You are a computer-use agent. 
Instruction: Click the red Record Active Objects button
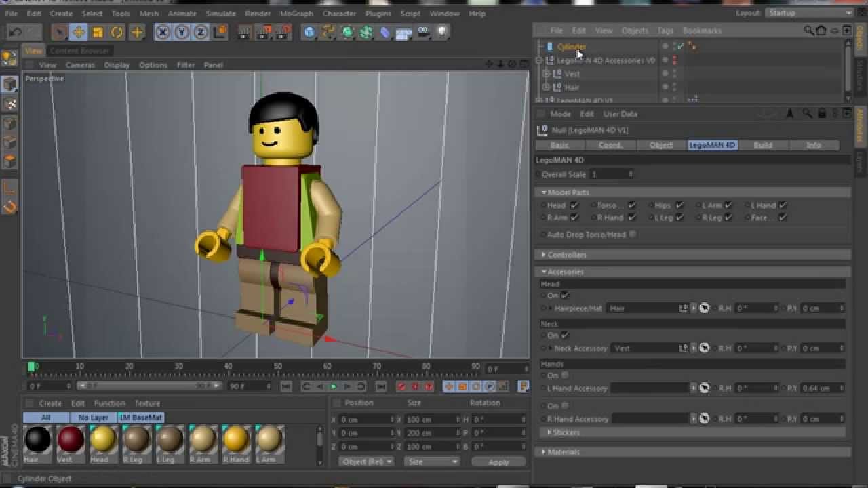tap(401, 386)
